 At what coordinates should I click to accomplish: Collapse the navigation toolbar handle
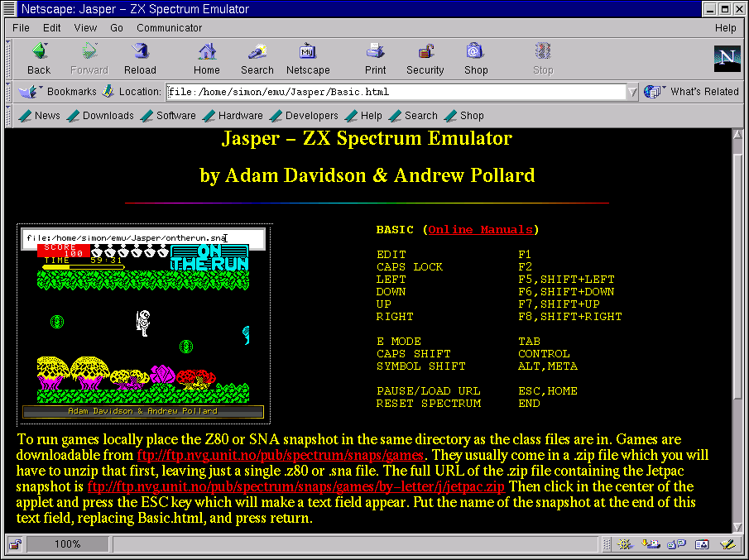tap(8, 60)
